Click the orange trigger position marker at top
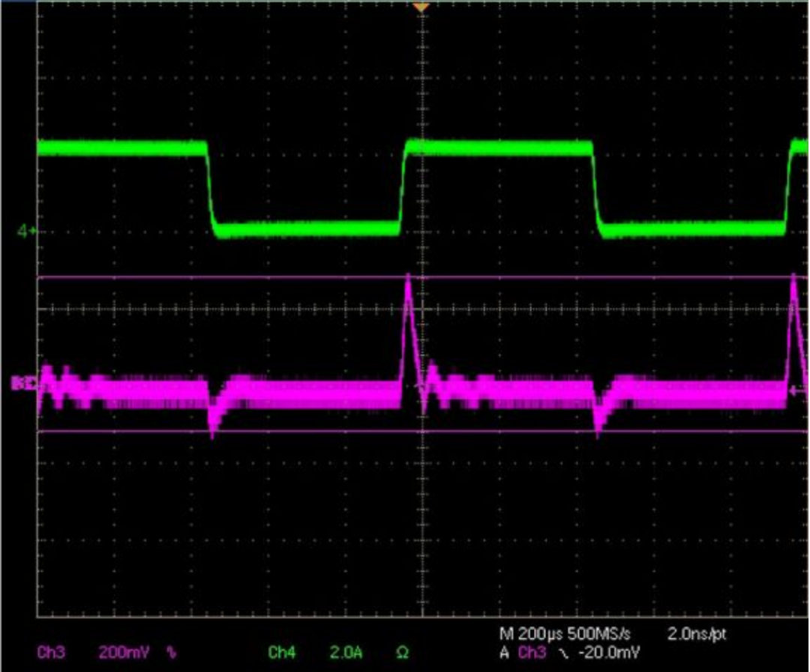The image size is (810, 672). click(x=421, y=7)
